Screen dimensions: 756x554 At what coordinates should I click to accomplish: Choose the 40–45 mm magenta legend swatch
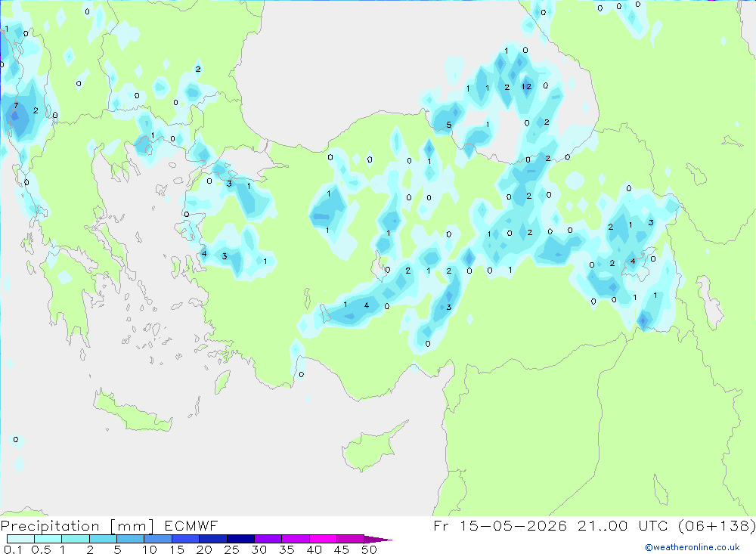[x=323, y=539]
